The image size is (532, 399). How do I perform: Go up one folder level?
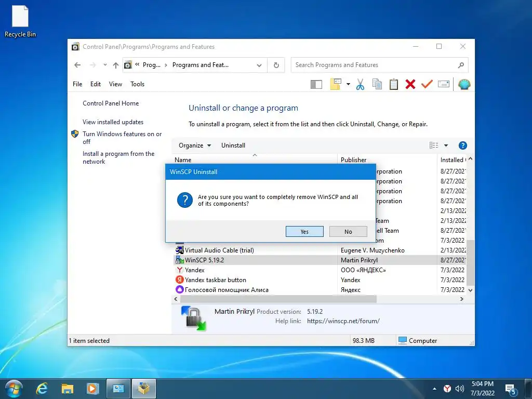pos(116,65)
